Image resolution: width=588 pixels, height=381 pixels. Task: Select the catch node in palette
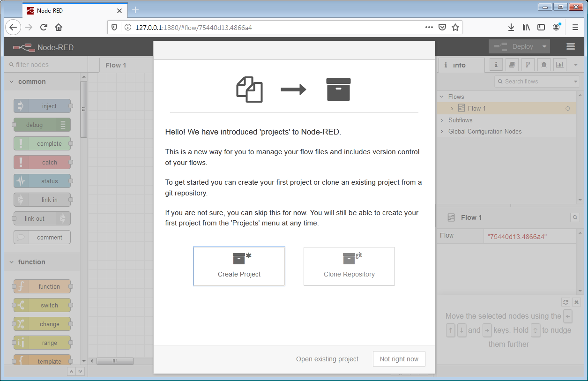click(42, 162)
